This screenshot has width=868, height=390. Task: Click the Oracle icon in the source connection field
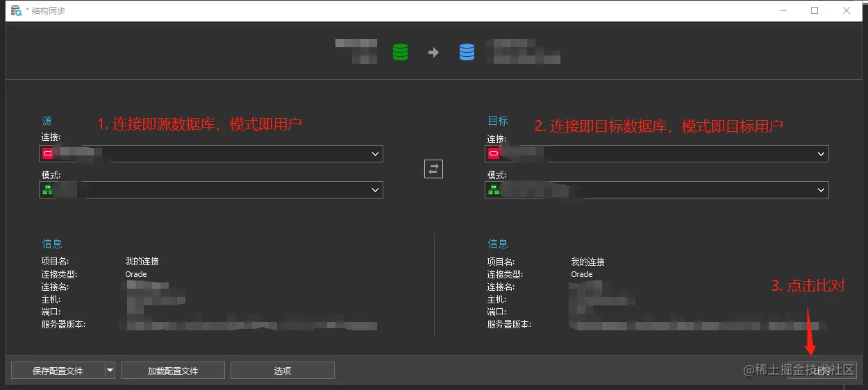click(x=48, y=153)
